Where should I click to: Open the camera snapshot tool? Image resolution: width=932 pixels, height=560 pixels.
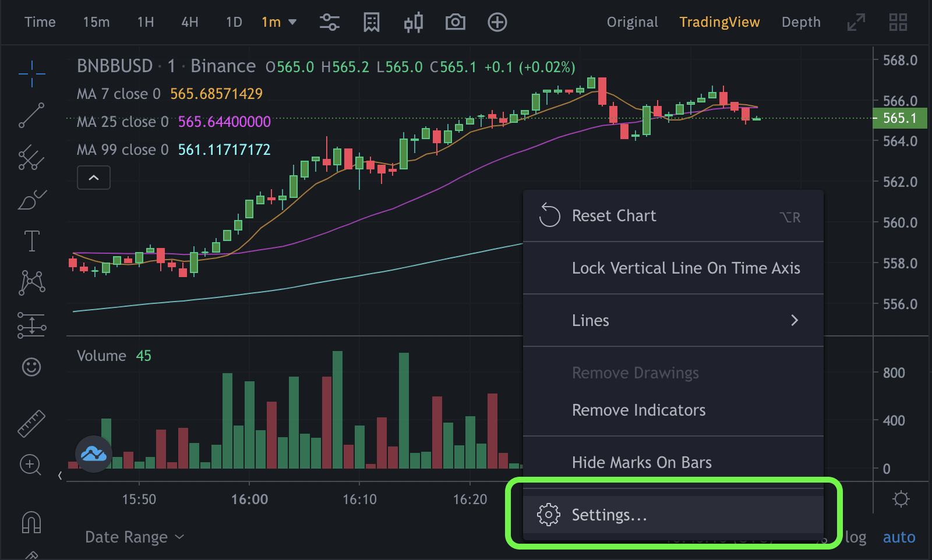[x=455, y=23]
